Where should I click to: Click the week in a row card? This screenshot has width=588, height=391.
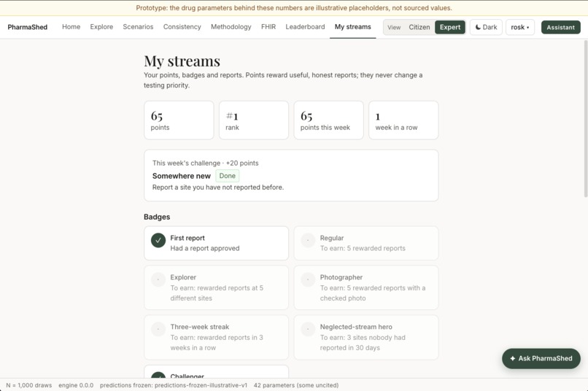(x=403, y=120)
